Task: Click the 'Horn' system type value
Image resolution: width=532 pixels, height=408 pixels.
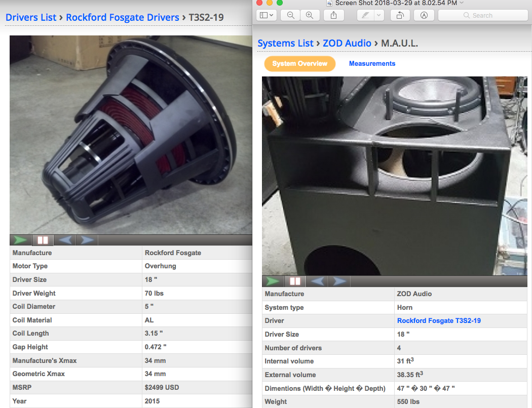Action: (x=404, y=307)
